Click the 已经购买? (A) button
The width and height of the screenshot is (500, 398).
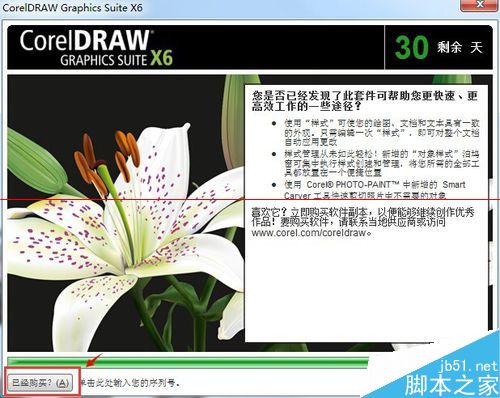[x=40, y=383]
